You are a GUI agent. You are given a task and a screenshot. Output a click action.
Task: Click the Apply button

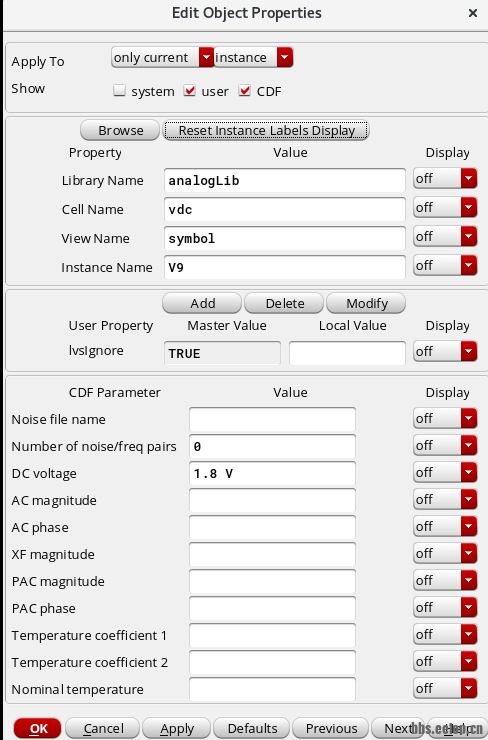[x=177, y=728]
